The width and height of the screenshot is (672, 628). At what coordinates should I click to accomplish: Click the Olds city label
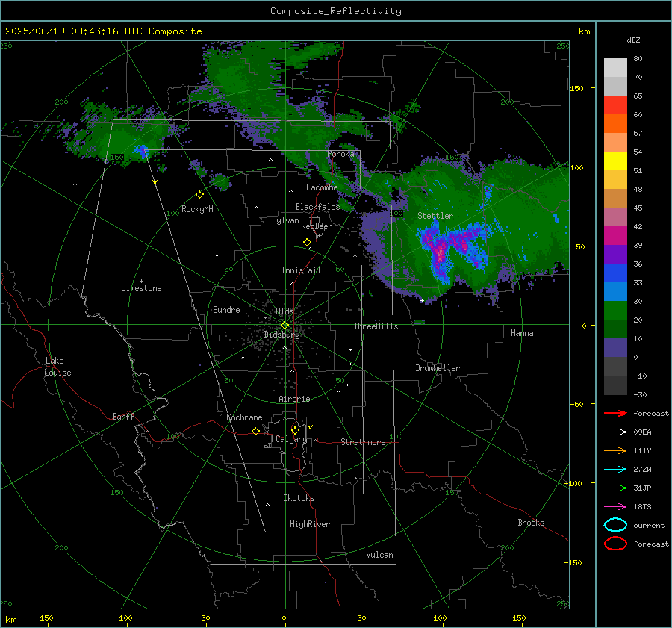(x=284, y=311)
